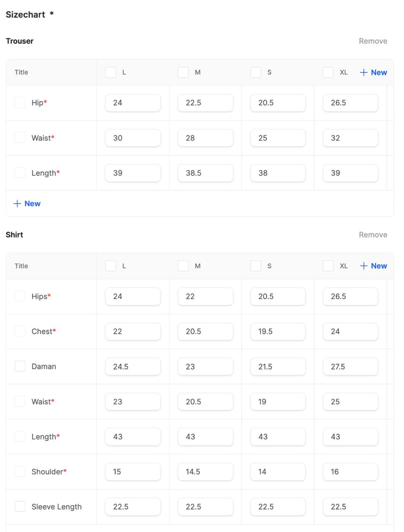Add new column in Shirt table
The width and height of the screenshot is (404, 532).
(x=373, y=266)
